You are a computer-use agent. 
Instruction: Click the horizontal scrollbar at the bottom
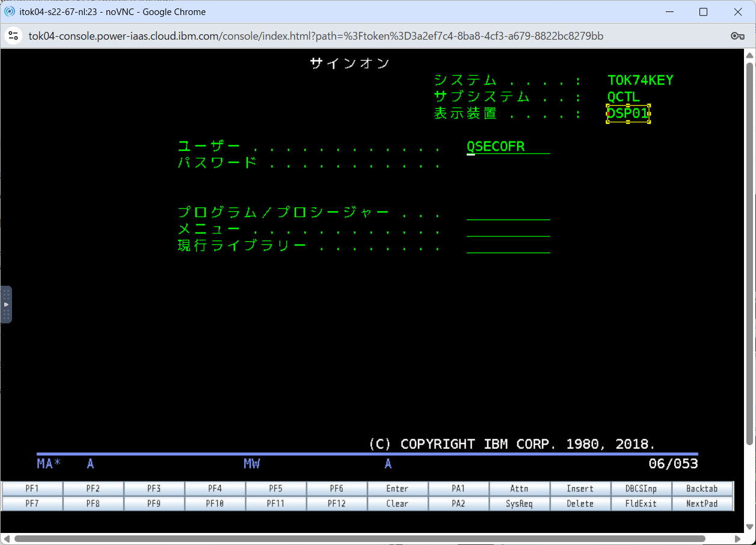point(360,539)
